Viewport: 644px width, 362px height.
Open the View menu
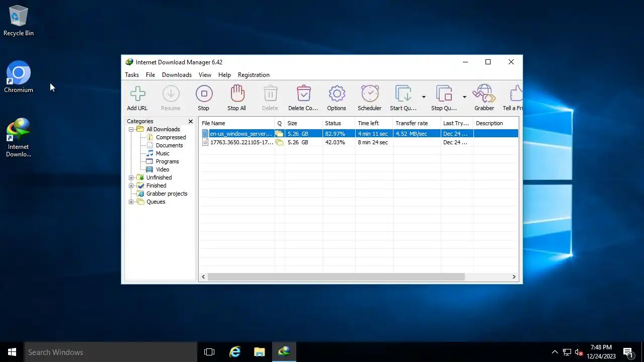(x=205, y=75)
